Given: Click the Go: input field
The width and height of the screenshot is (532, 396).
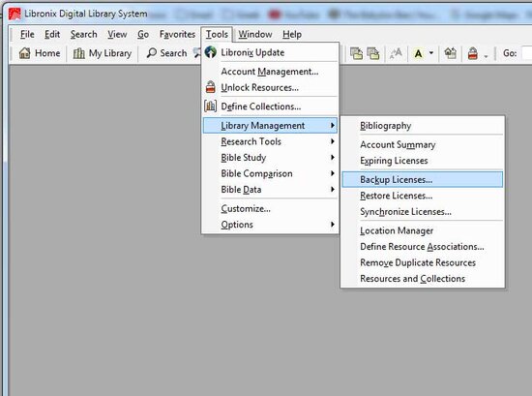Looking at the screenshot, I should (x=527, y=53).
